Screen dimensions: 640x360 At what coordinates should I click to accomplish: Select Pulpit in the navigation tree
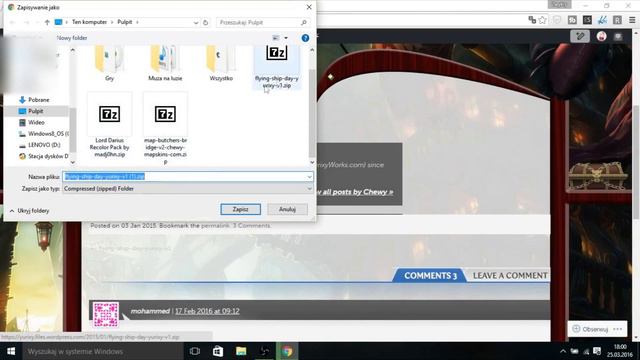36,111
